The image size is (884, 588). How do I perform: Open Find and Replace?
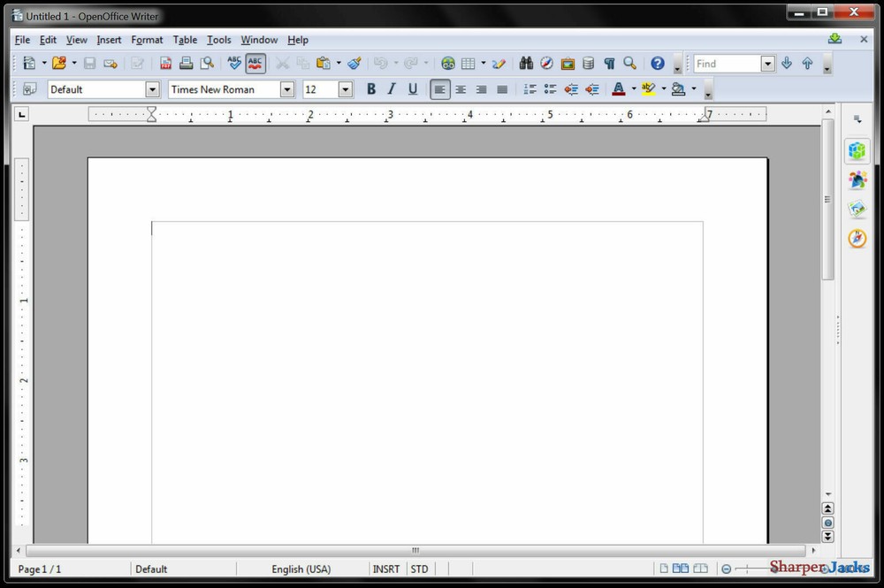[x=526, y=64]
